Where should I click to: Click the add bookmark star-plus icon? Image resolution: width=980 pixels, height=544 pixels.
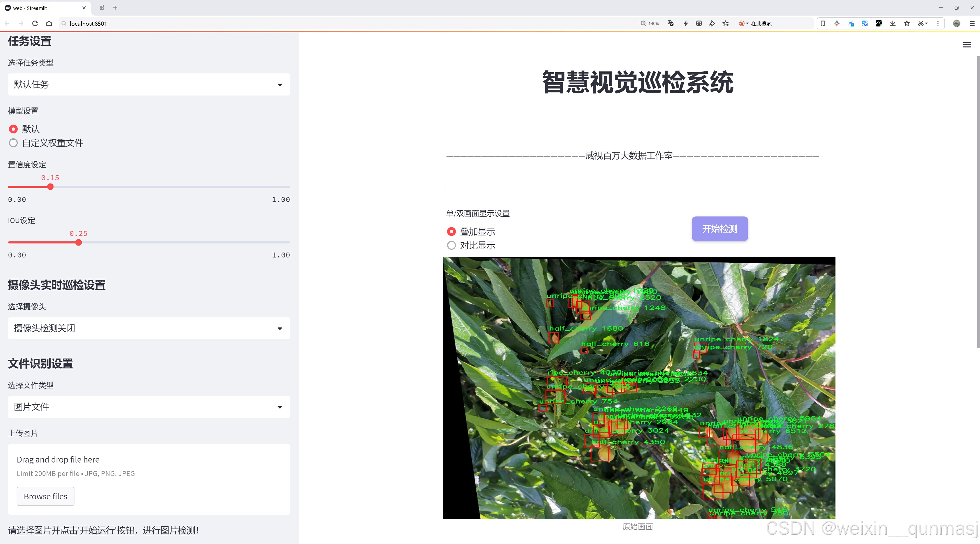[726, 24]
